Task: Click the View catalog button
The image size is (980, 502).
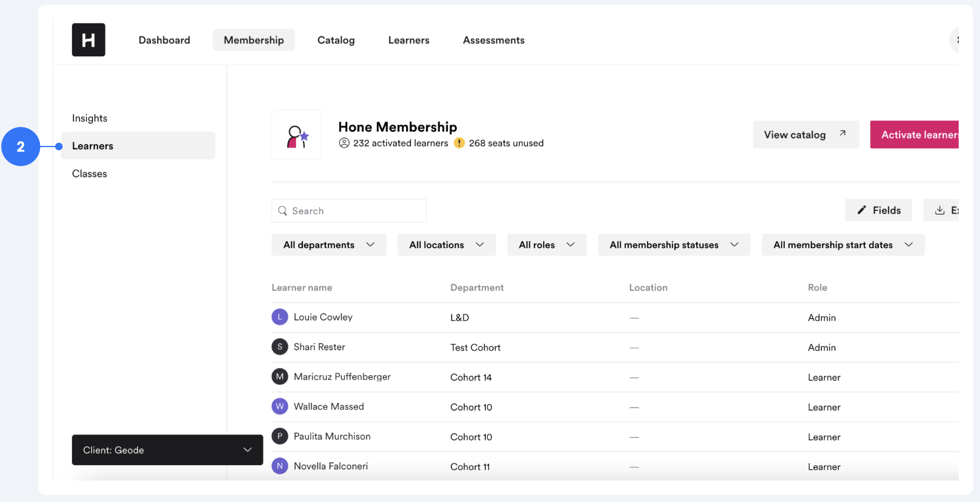Action: pos(806,134)
